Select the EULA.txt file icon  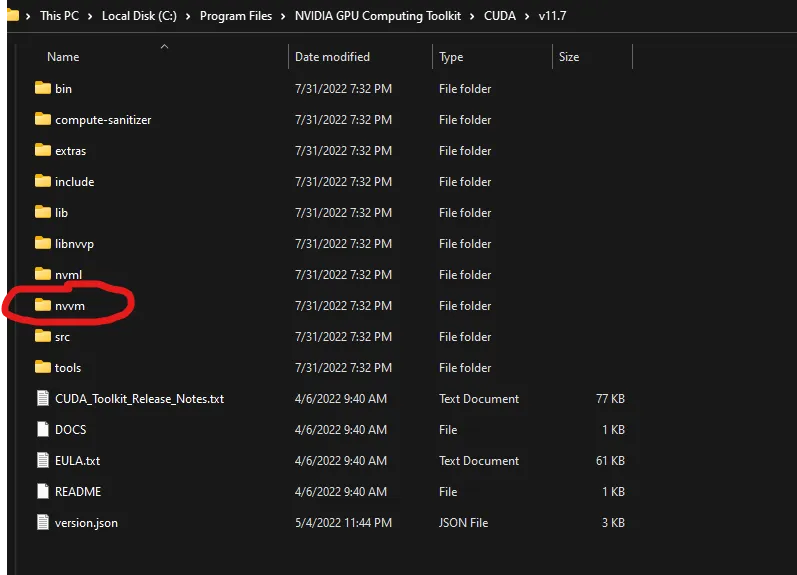(x=43, y=461)
